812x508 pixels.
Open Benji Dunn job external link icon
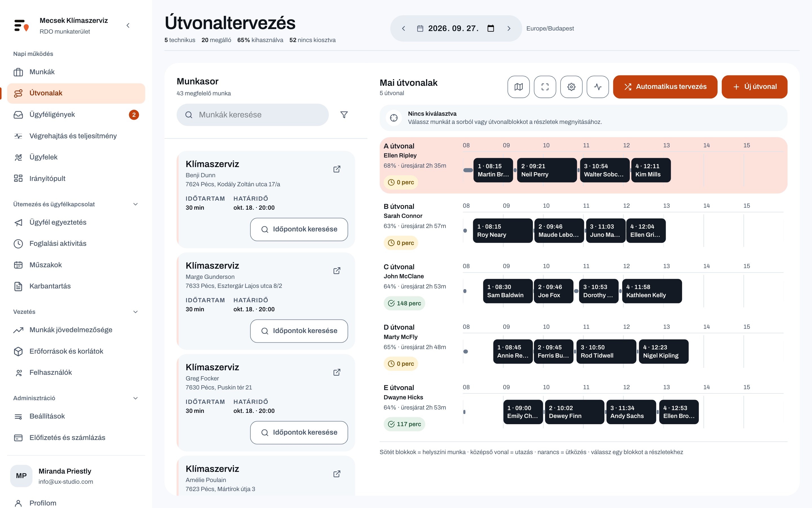(337, 169)
